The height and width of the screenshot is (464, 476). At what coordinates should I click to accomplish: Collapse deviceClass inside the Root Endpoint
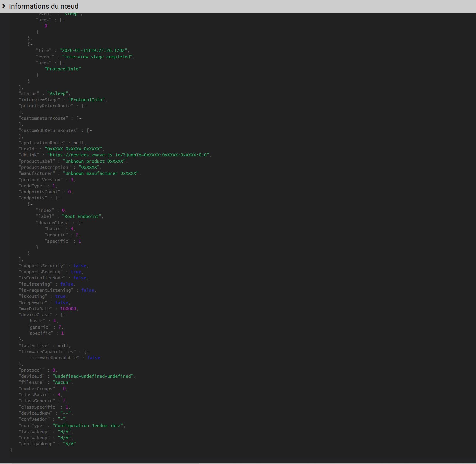(x=82, y=223)
